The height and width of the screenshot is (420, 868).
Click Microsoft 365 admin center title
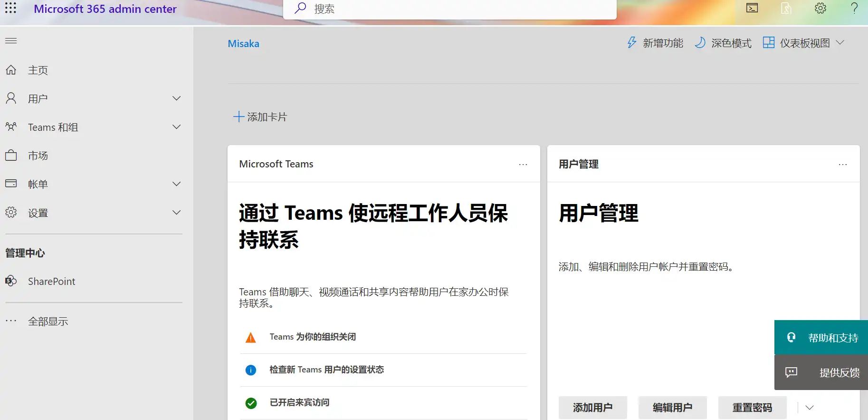(x=105, y=9)
